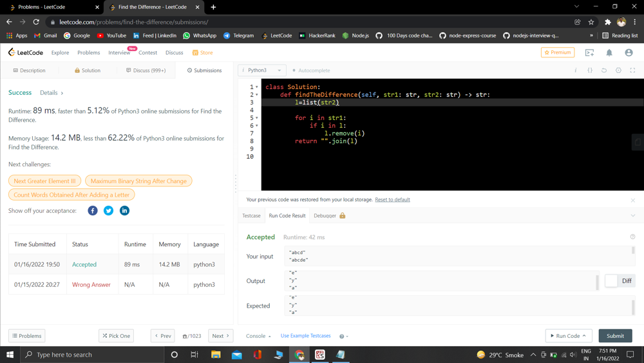Screen dimensions: 644x363
Task: Click the editor fullscreen icon
Action: click(632, 70)
